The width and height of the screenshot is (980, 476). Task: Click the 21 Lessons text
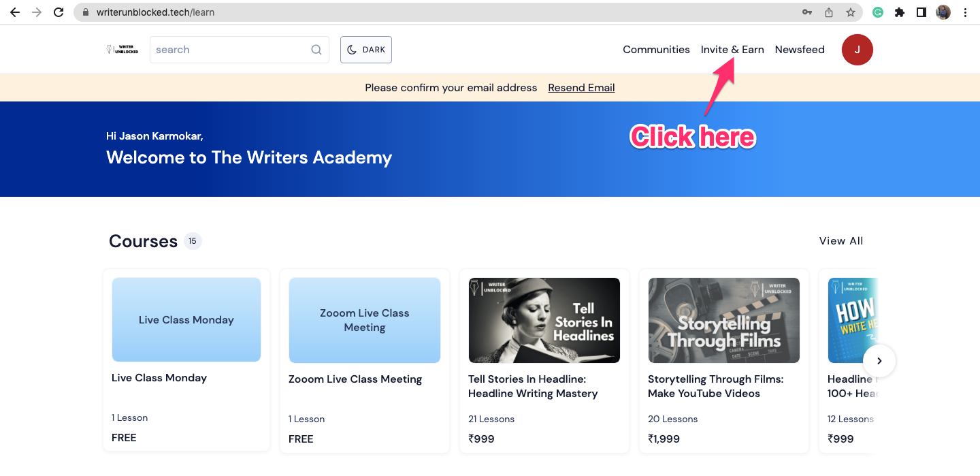click(x=491, y=419)
